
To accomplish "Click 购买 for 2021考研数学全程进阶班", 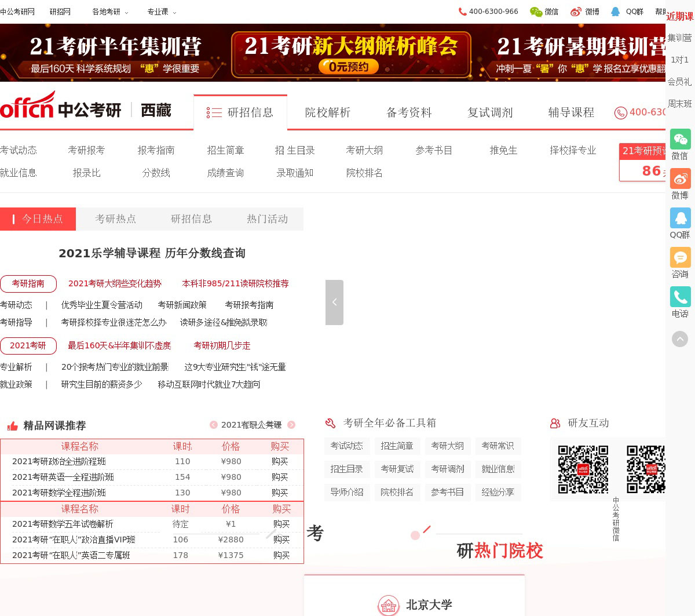I will coord(280,493).
